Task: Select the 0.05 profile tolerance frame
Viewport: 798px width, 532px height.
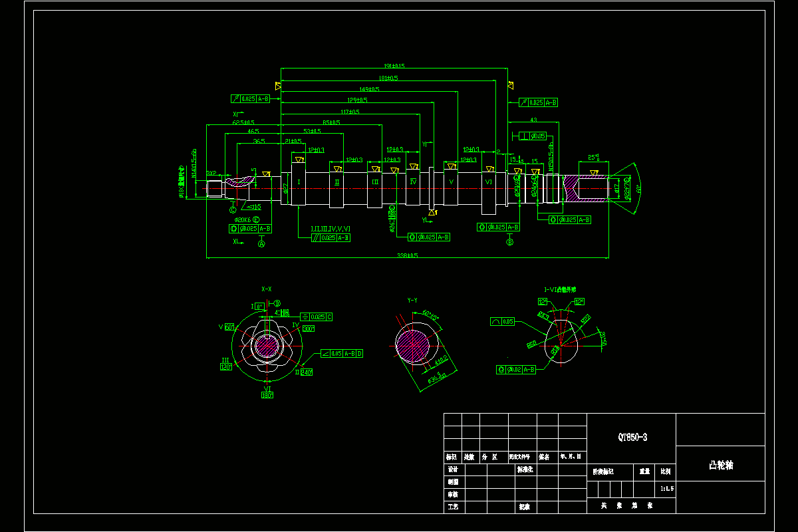Action: click(x=502, y=321)
